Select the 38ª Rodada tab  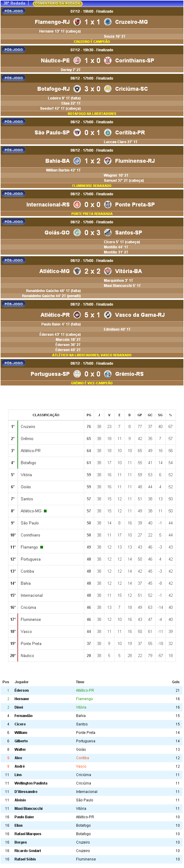(14, 3)
